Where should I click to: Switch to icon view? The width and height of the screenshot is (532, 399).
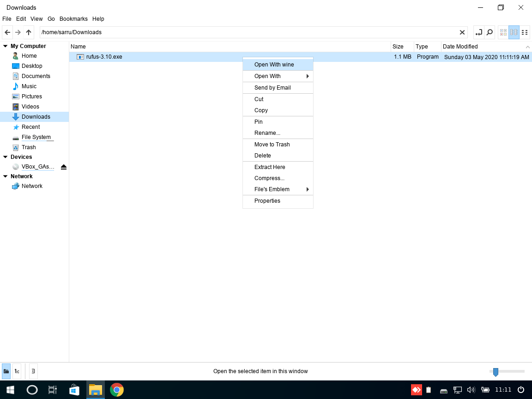click(x=503, y=32)
